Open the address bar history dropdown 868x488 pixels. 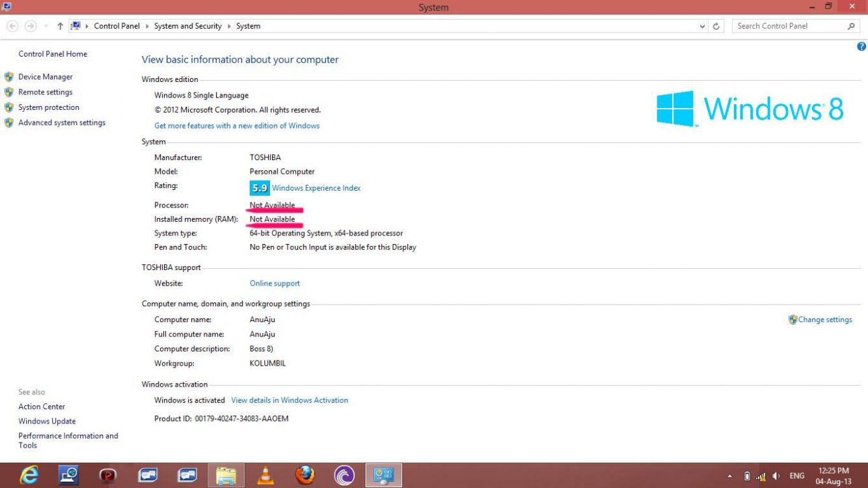[x=702, y=27]
